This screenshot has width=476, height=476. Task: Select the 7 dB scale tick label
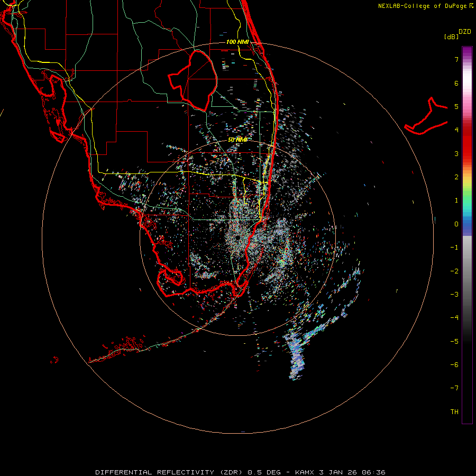(456, 59)
